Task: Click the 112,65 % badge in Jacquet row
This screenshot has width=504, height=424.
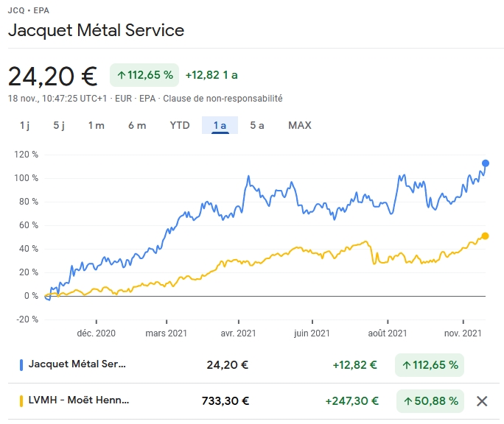Action: point(430,364)
